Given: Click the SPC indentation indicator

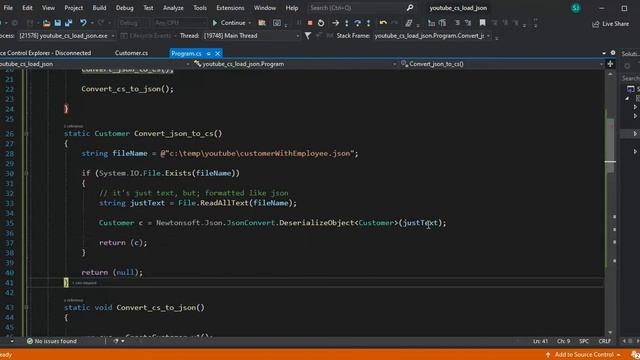Looking at the screenshot, I should click(584, 341).
